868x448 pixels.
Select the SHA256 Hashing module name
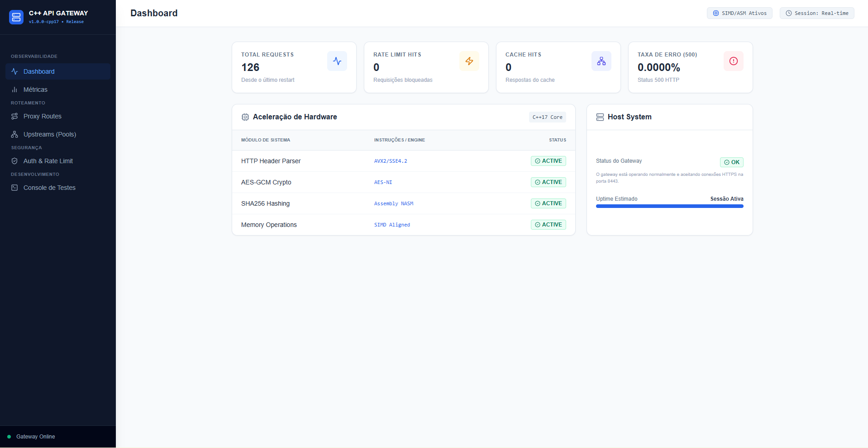[x=265, y=203]
